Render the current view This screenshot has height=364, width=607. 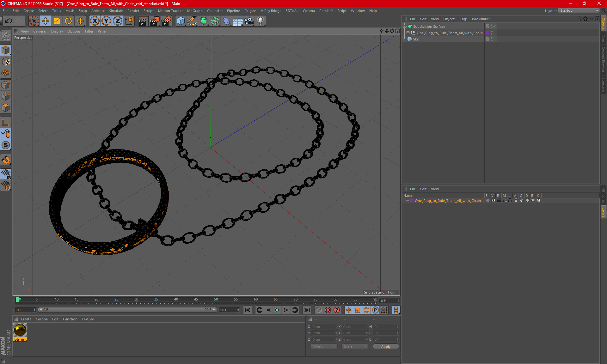143,21
